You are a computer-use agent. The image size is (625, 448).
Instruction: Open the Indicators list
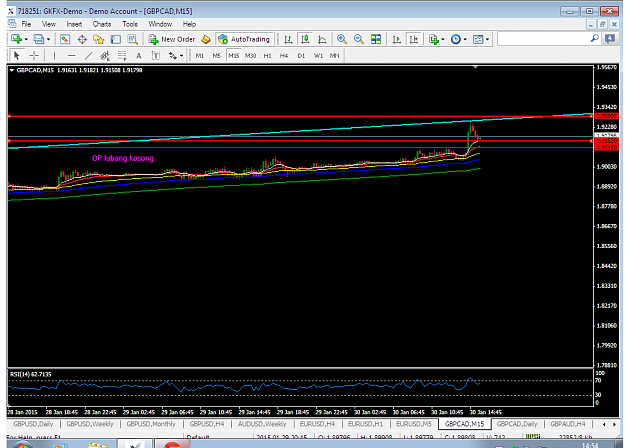click(x=434, y=39)
